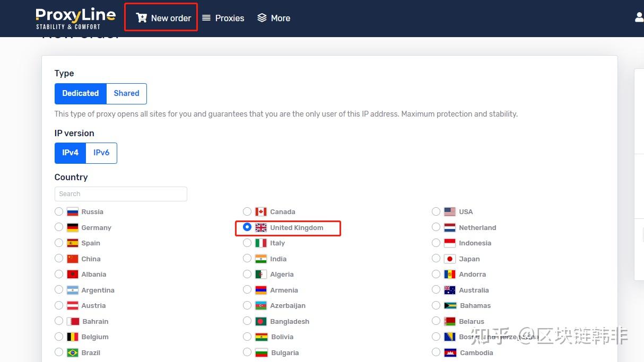The width and height of the screenshot is (644, 362).
Task: Click the United Kingdom flag icon
Action: point(261,227)
